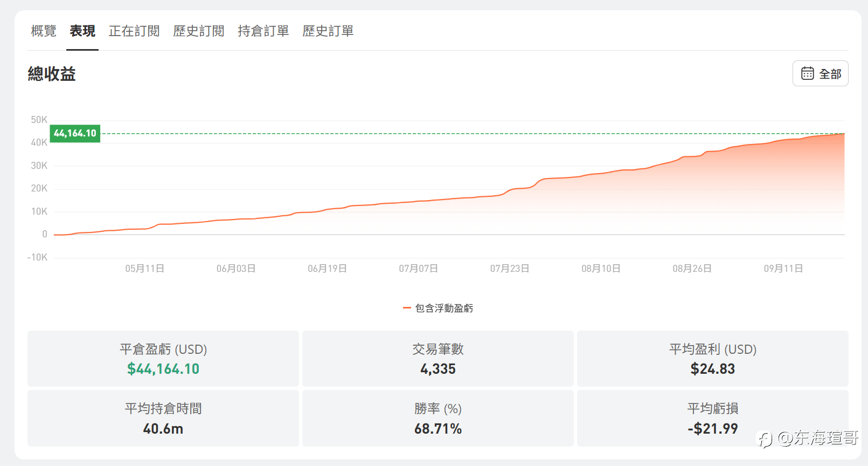Click the 交易筆數 card label
868x466 pixels.
click(438, 349)
